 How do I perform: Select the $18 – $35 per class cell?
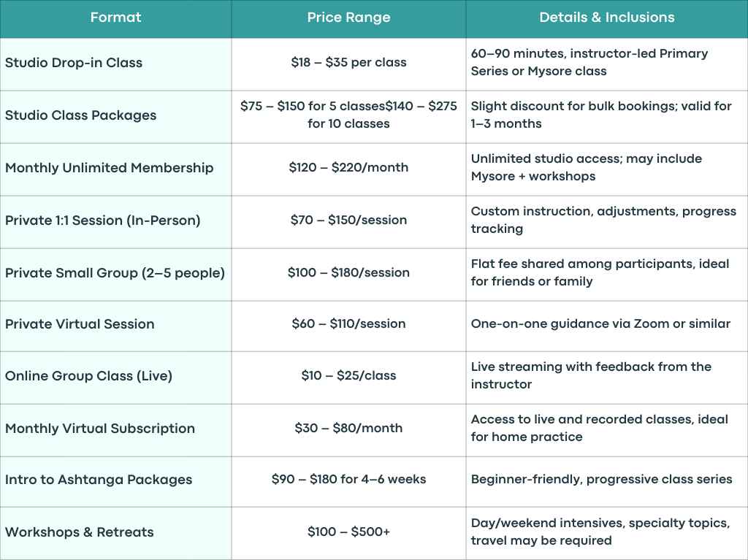click(x=348, y=63)
